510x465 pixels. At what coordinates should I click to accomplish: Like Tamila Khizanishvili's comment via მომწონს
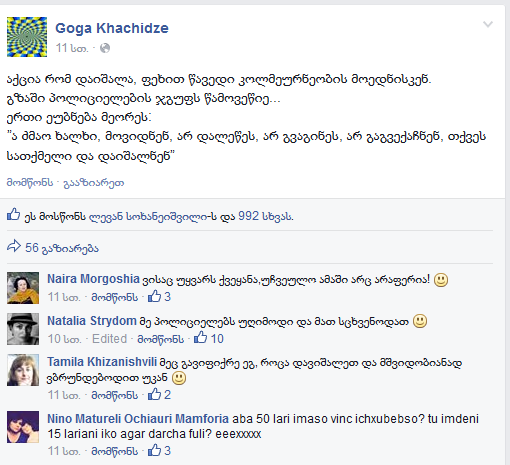coord(115,395)
